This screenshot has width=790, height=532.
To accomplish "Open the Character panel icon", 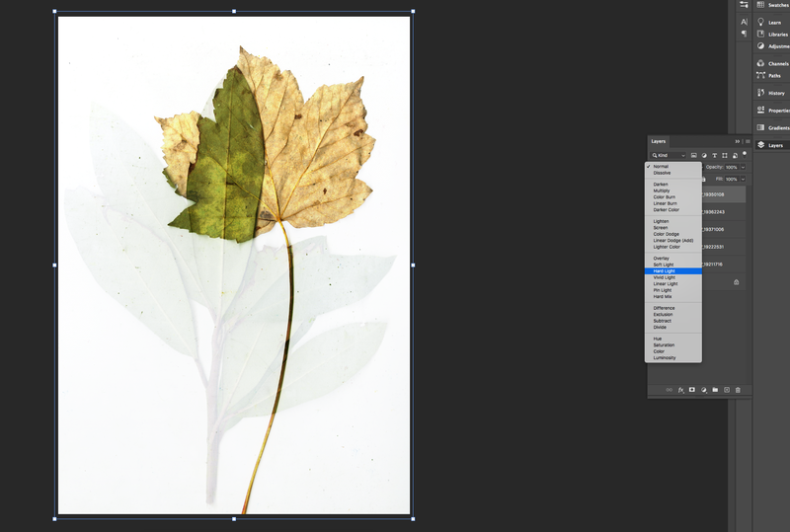I will [x=744, y=22].
